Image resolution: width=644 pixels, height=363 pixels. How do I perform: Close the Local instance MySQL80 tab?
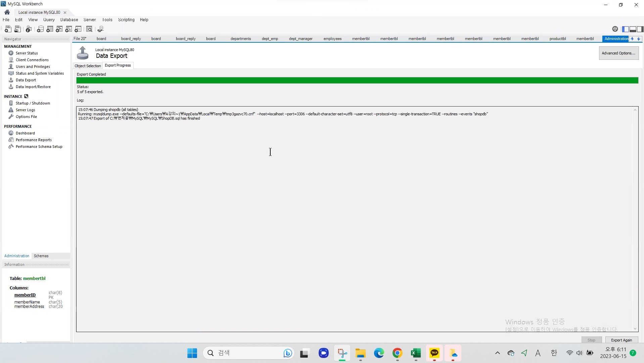65,12
